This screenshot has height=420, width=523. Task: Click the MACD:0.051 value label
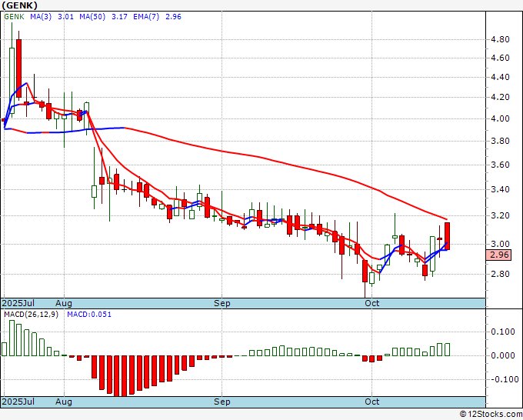click(89, 315)
